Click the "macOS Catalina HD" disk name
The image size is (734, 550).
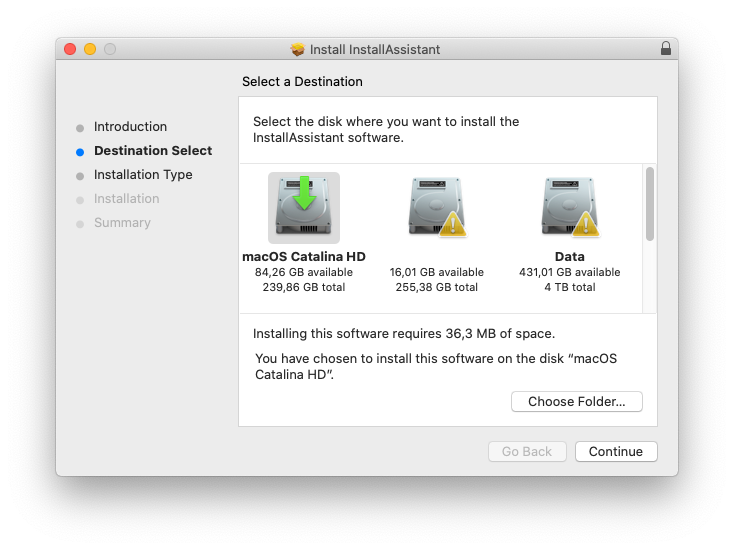tap(304, 257)
